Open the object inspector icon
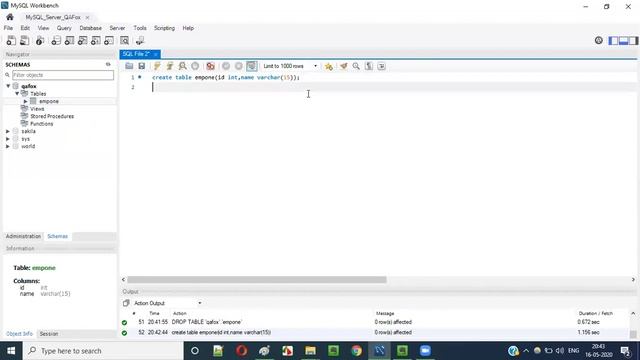The height and width of the screenshot is (360, 640). (x=40, y=40)
